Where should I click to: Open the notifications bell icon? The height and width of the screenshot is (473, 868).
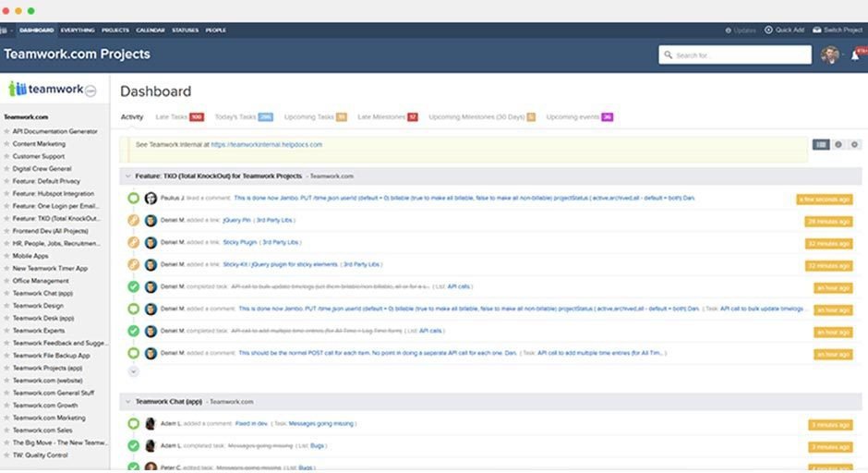[855, 55]
